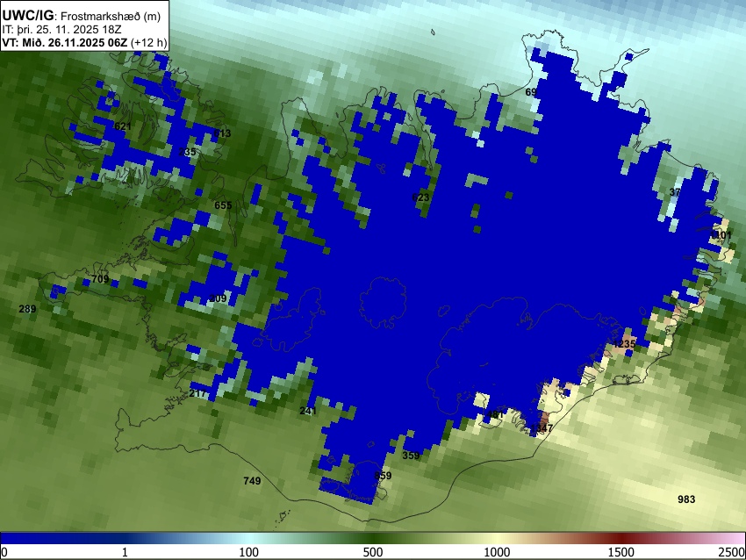
Task: Click the map value '859'
Action: (383, 476)
